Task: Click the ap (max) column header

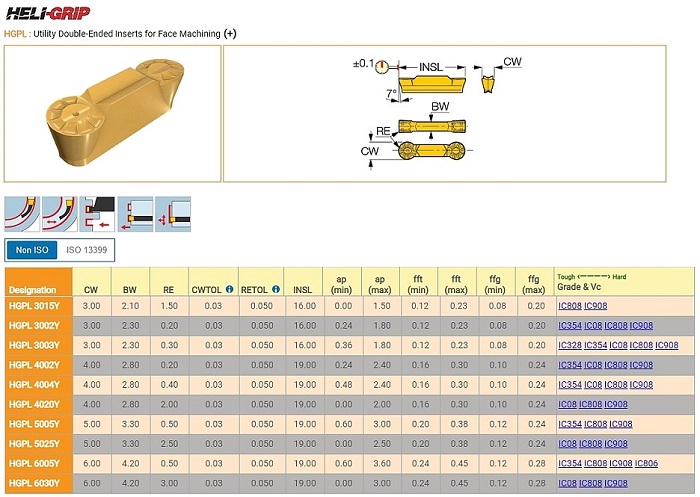Action: pos(380,284)
